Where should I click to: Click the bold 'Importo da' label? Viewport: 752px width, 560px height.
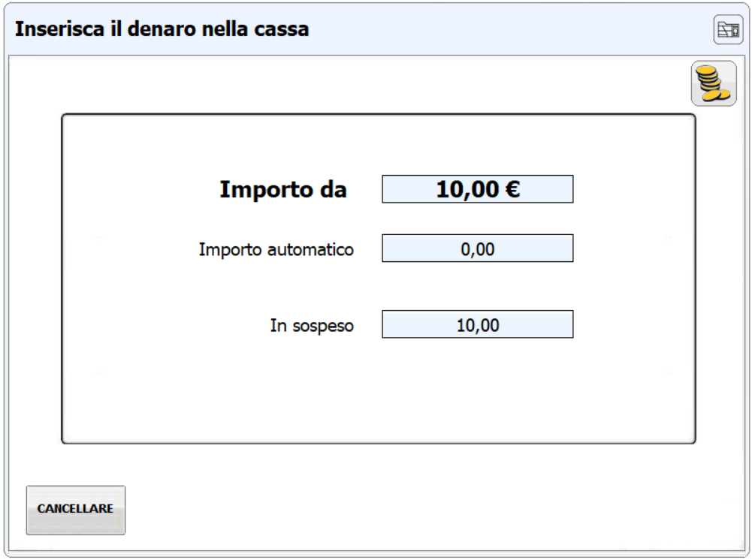[x=283, y=189]
